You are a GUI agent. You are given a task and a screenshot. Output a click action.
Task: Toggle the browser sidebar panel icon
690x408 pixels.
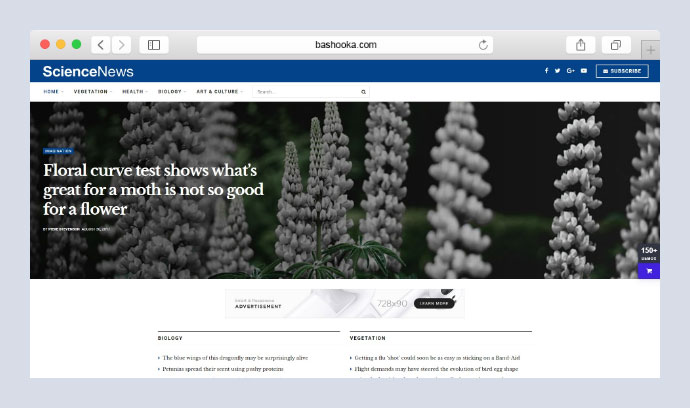[x=154, y=45]
